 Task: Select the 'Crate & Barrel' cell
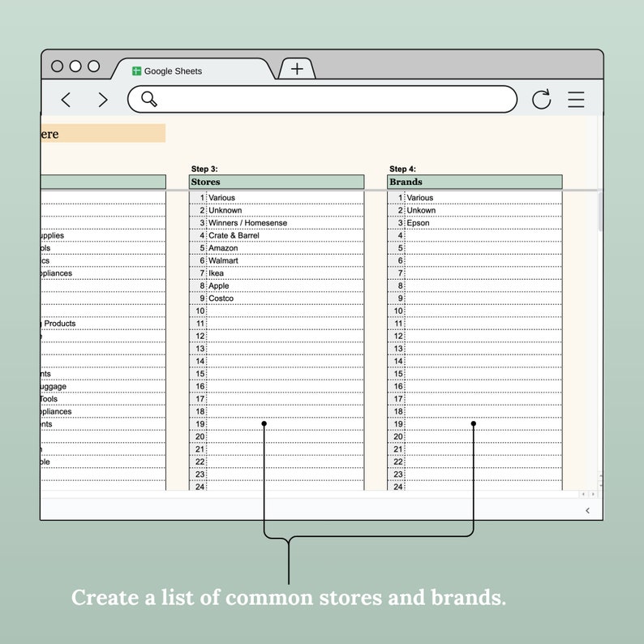coord(285,235)
